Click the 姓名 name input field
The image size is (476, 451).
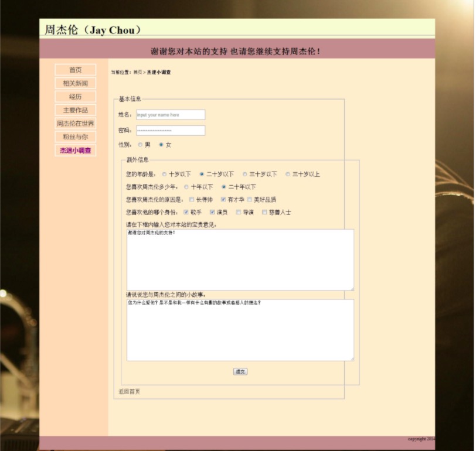click(x=171, y=115)
